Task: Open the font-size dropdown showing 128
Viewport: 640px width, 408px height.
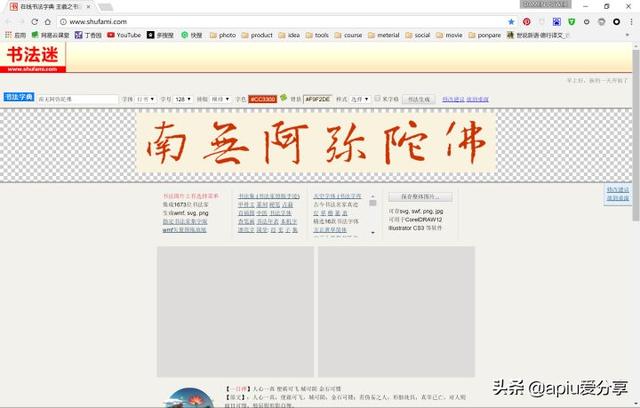Action: pyautogui.click(x=182, y=99)
